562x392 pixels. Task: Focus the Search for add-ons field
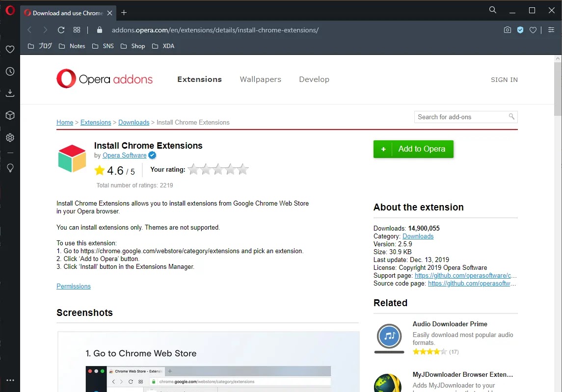pyautogui.click(x=466, y=117)
